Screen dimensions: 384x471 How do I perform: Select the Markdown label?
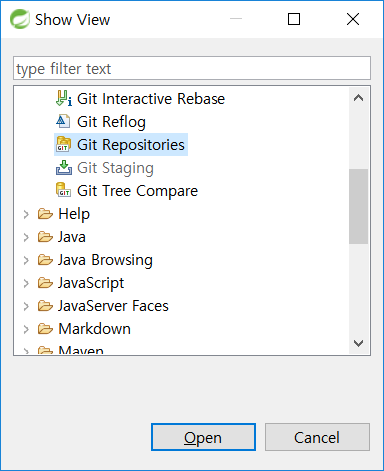pos(94,329)
